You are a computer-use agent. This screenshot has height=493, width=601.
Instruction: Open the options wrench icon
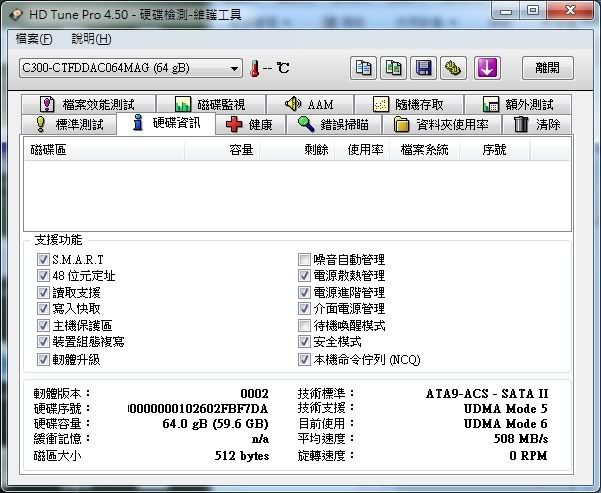click(x=453, y=68)
